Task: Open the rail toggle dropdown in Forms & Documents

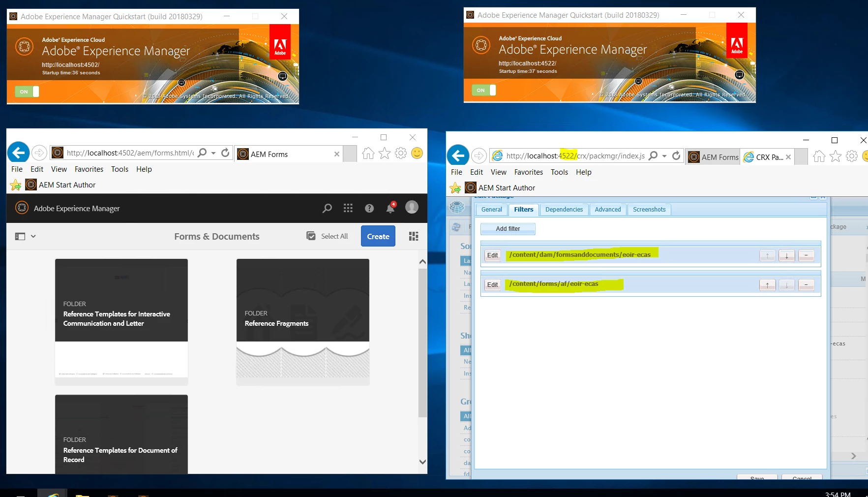Action: tap(26, 236)
